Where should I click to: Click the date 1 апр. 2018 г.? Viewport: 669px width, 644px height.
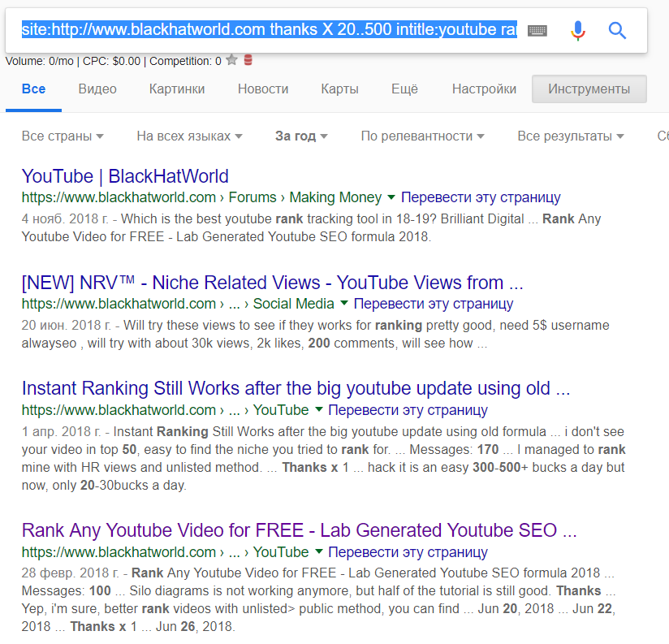(x=62, y=431)
